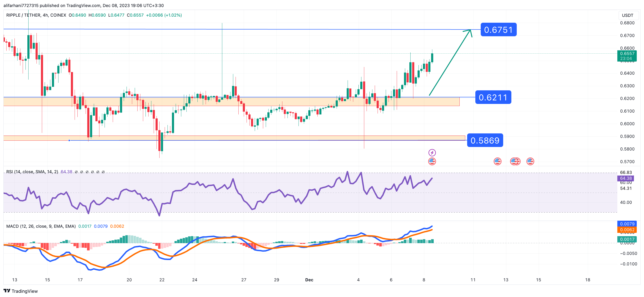Select the blue 0.5869 price label

pyautogui.click(x=485, y=140)
